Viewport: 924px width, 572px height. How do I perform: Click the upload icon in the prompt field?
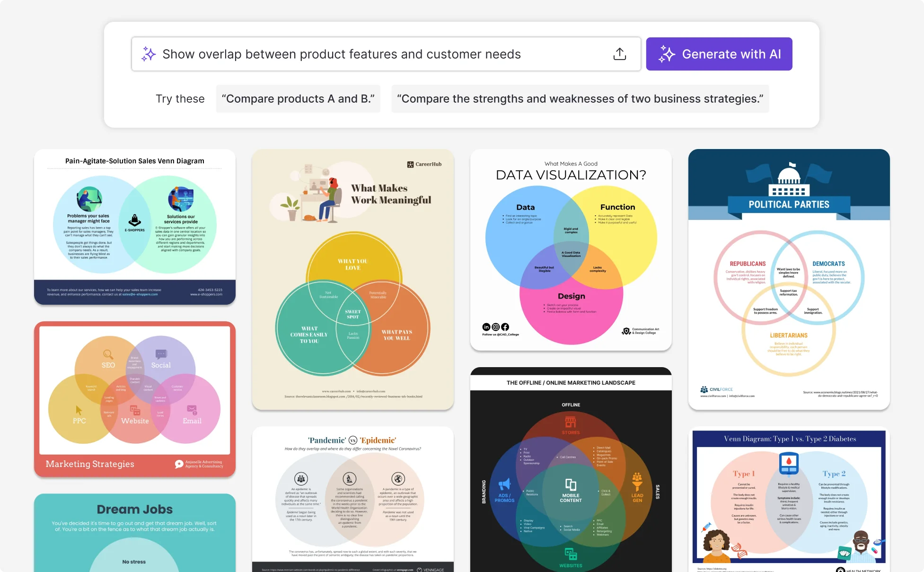click(619, 54)
